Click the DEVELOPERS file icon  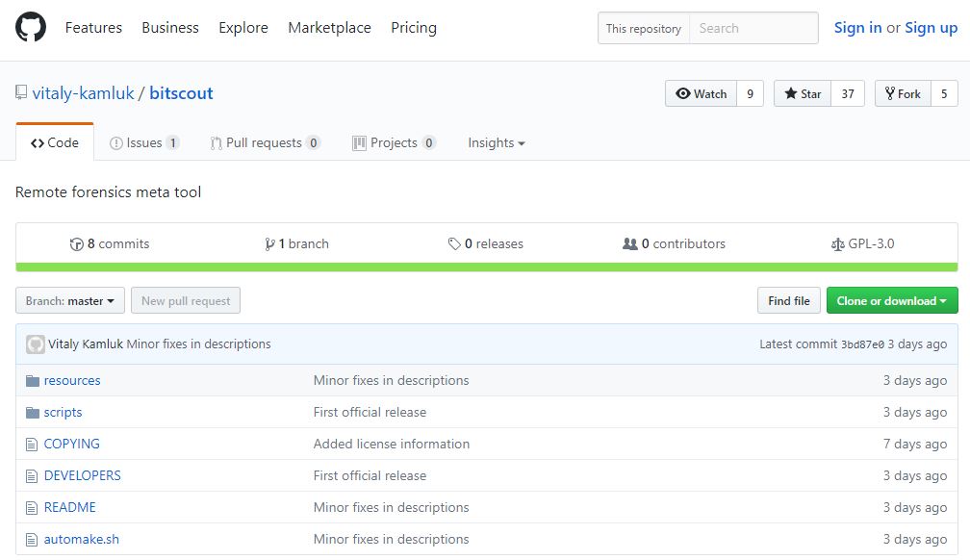coord(32,476)
